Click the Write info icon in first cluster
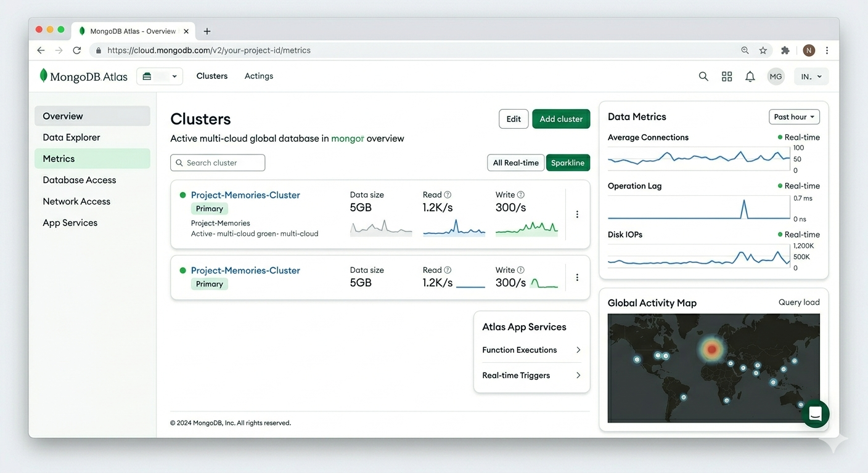This screenshot has height=473, width=868. point(521,195)
